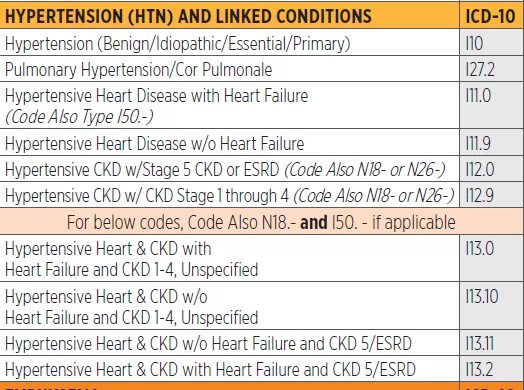
Task: Click Hypertensive Heart Disease with Heart Failure
Action: coord(156,96)
